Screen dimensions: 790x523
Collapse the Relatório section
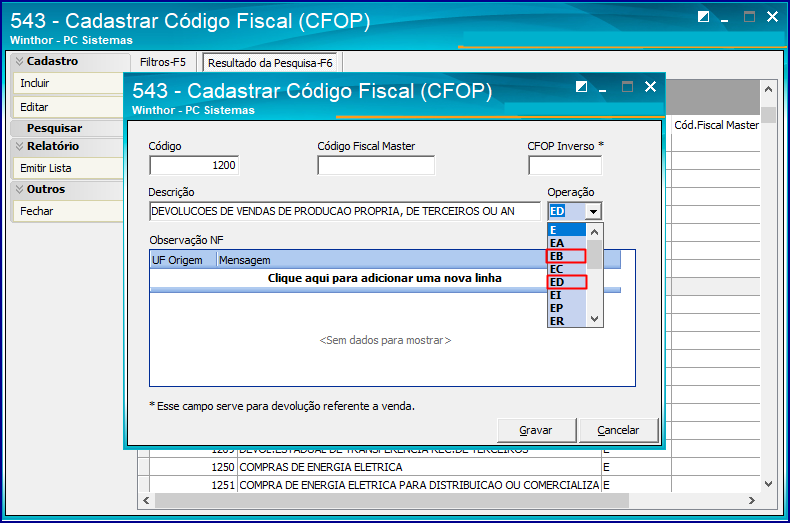pos(19,146)
